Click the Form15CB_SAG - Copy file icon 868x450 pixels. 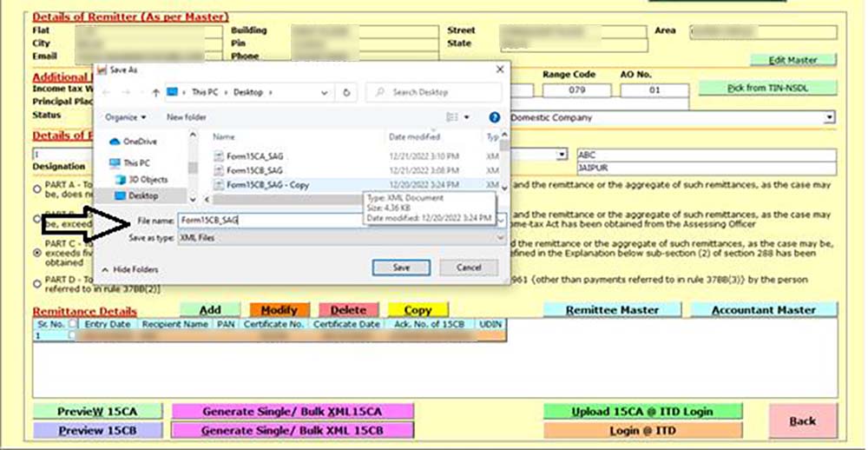pos(218,185)
